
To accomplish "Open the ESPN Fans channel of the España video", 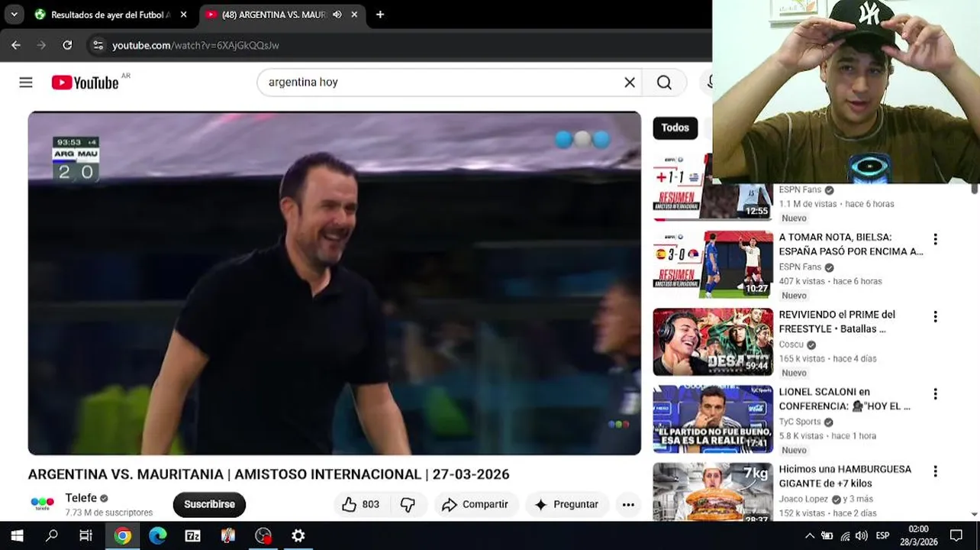I will 800,267.
